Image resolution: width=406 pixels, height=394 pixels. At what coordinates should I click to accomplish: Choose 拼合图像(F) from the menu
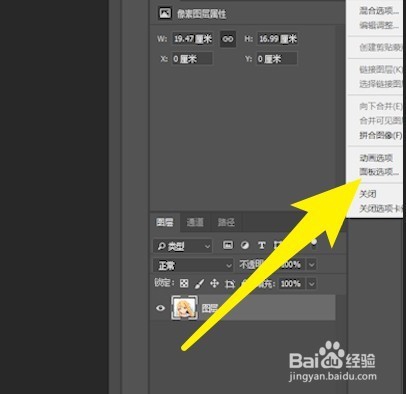[380, 135]
